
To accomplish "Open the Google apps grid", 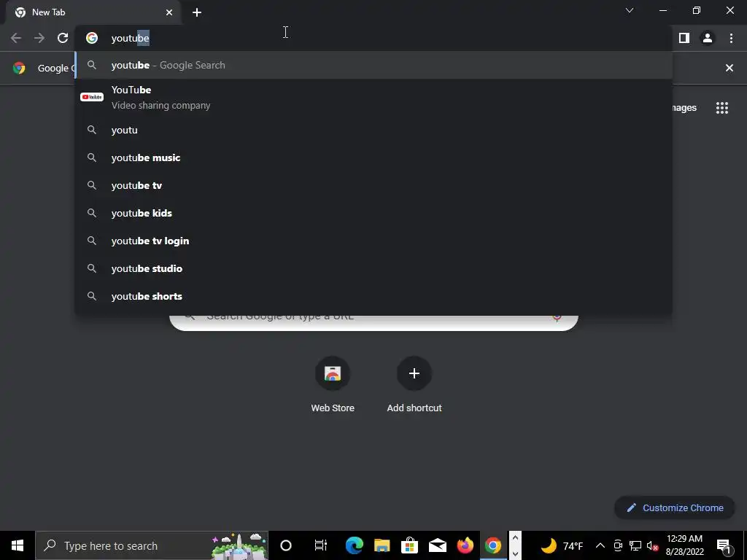I will 722,108.
